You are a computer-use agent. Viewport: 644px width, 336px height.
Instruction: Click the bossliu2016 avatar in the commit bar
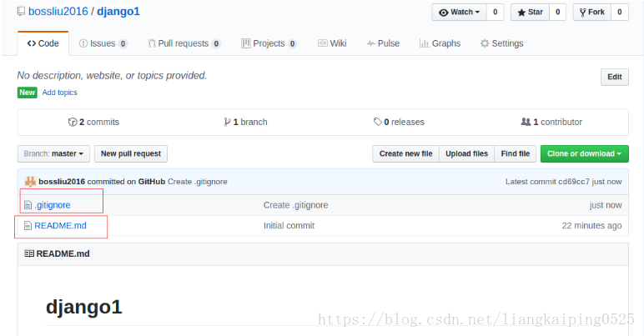pos(30,181)
